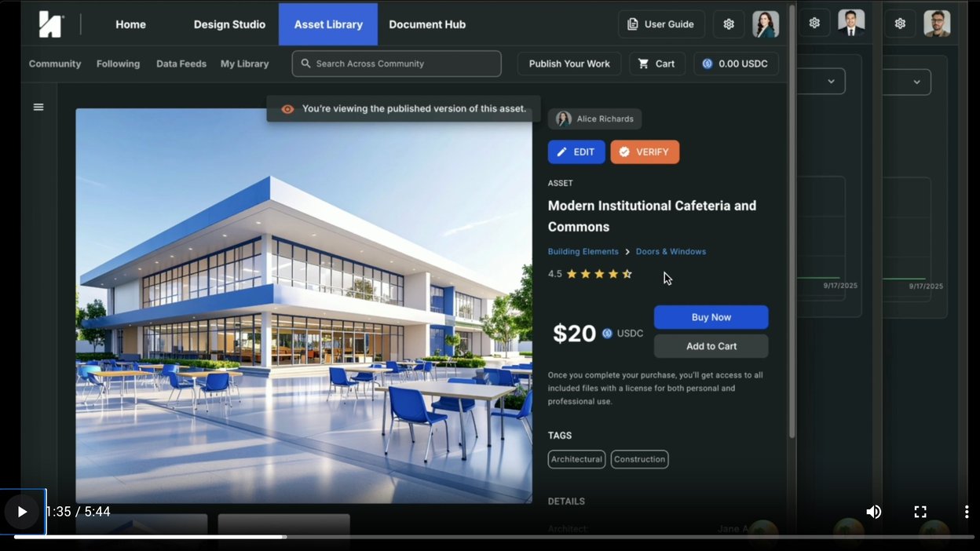Click the suited man's avatar in middle window
The width and height of the screenshot is (980, 551).
click(851, 23)
